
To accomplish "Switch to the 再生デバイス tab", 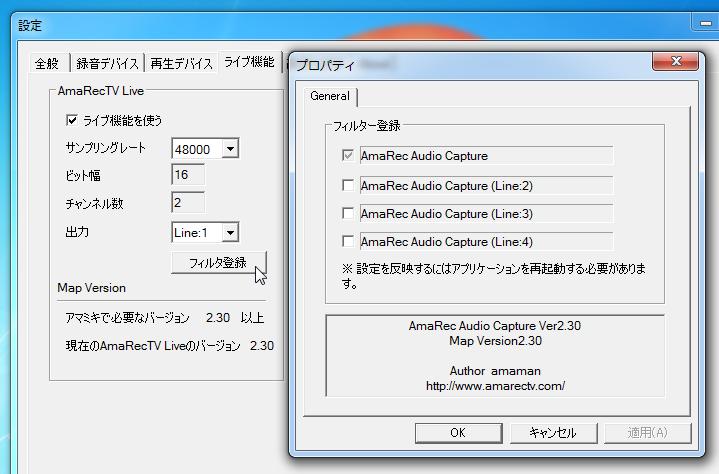I will [x=181, y=63].
